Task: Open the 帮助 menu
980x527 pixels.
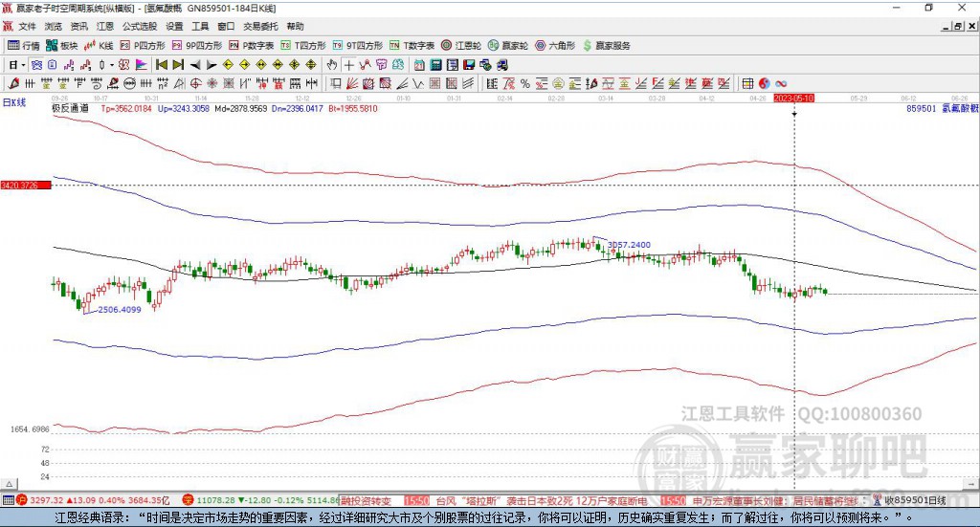Action: pos(295,26)
